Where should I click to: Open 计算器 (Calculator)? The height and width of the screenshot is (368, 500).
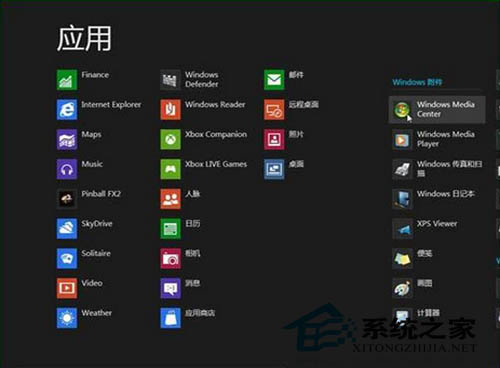(416, 317)
